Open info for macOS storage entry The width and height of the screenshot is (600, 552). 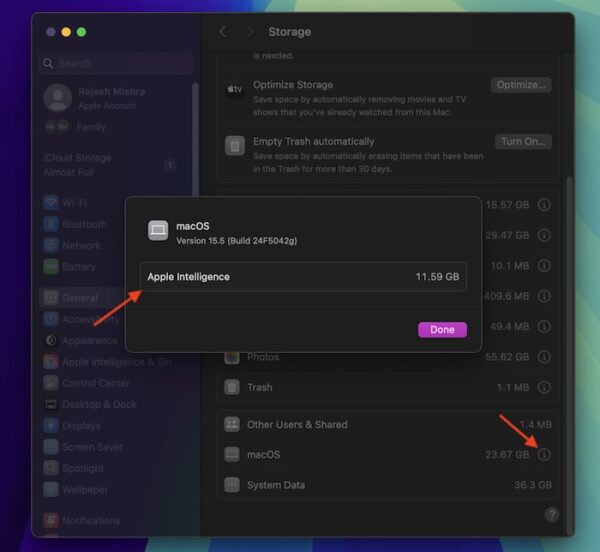pyautogui.click(x=544, y=455)
